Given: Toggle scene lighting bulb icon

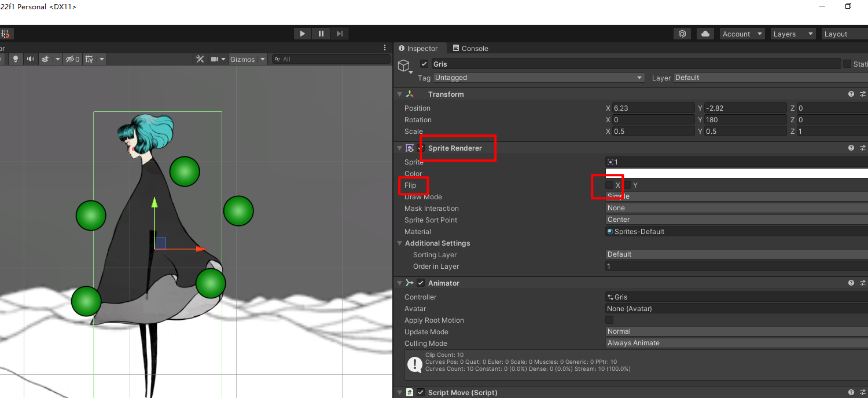Looking at the screenshot, I should pyautogui.click(x=16, y=59).
